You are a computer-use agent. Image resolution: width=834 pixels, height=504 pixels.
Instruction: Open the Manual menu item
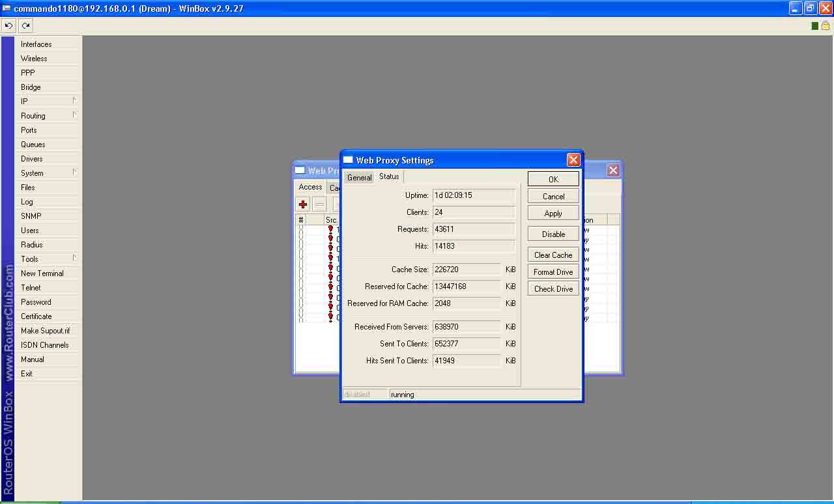click(48, 359)
